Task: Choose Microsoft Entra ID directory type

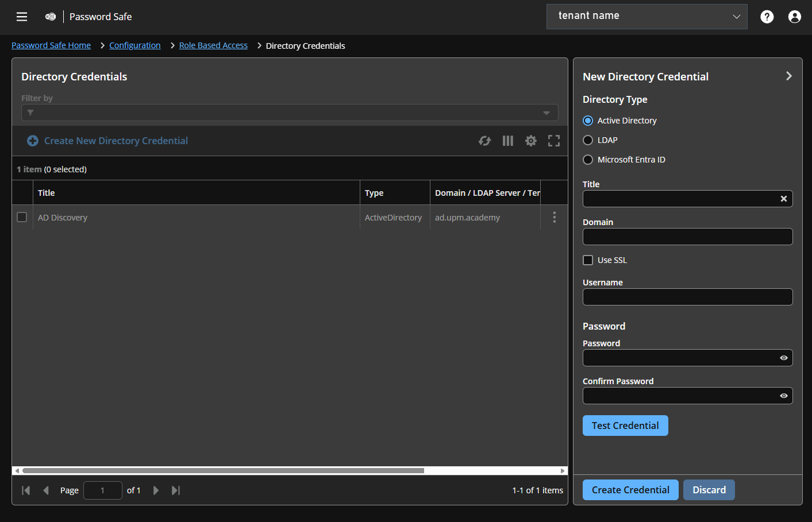Action: (588, 159)
